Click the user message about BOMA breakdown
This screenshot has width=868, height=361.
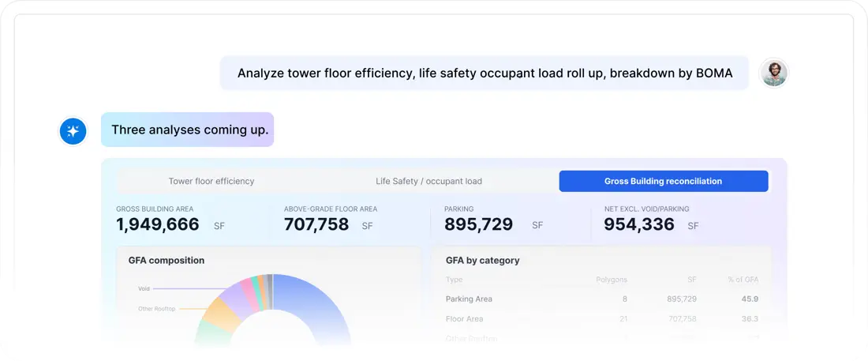485,73
